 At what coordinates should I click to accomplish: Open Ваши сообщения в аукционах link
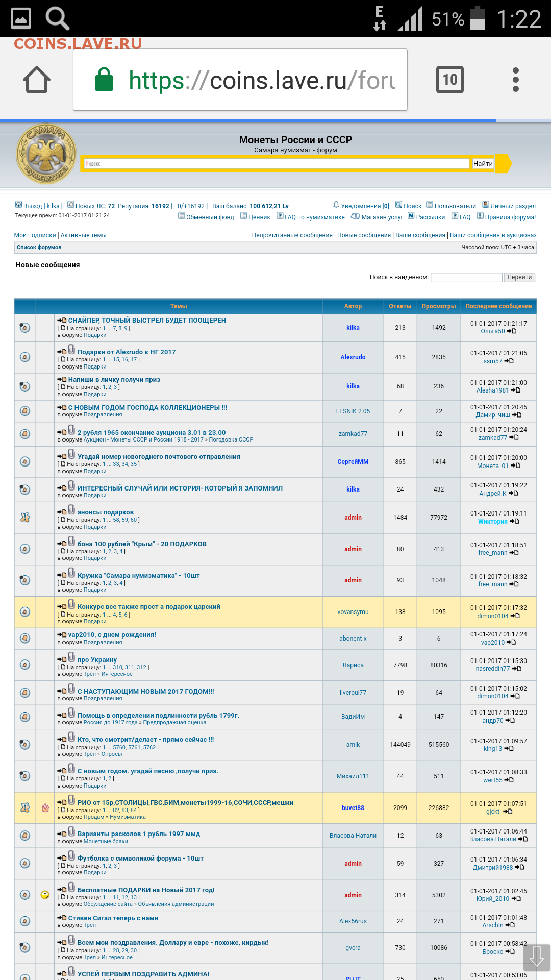pyautogui.click(x=493, y=235)
